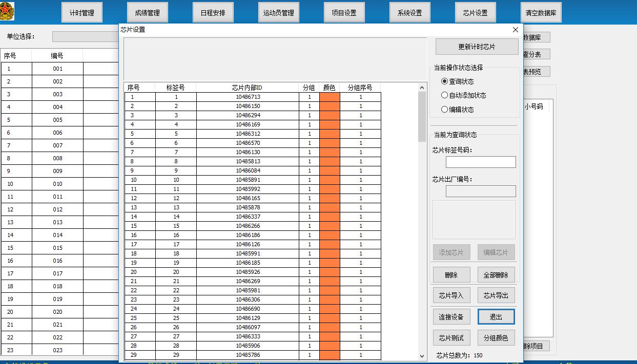The width and height of the screenshot is (637, 364).
Task: Click the 分组颜色 button
Action: [x=496, y=338]
